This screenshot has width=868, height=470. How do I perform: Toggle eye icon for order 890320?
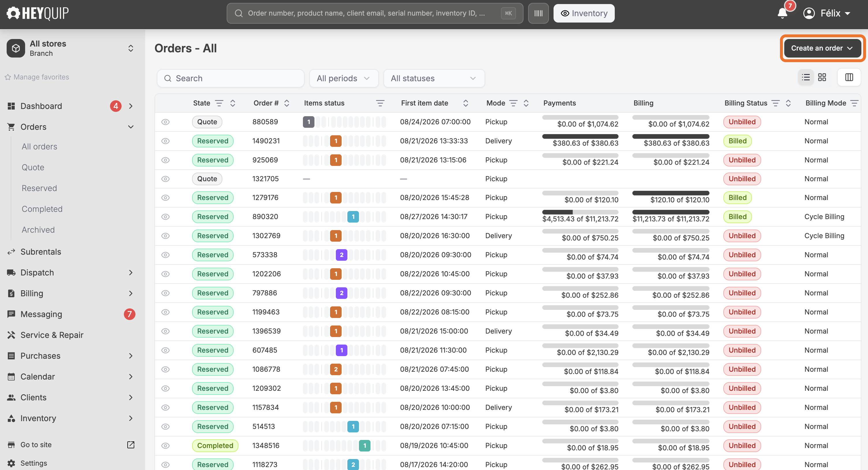coord(165,217)
